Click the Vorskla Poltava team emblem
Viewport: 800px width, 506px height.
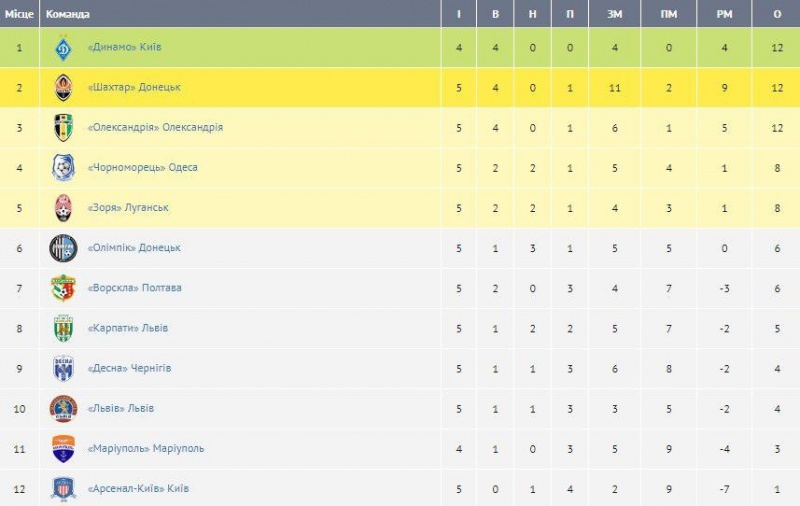pyautogui.click(x=63, y=288)
